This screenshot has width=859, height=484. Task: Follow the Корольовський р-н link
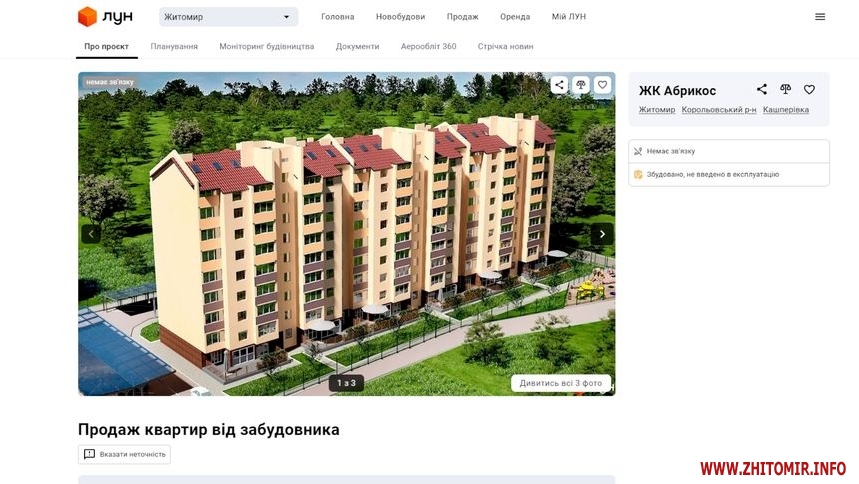point(719,110)
